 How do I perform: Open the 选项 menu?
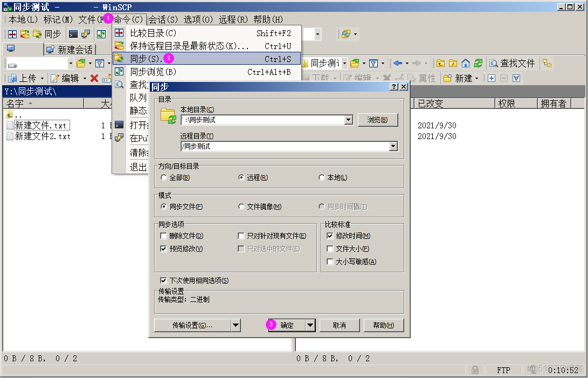point(198,19)
